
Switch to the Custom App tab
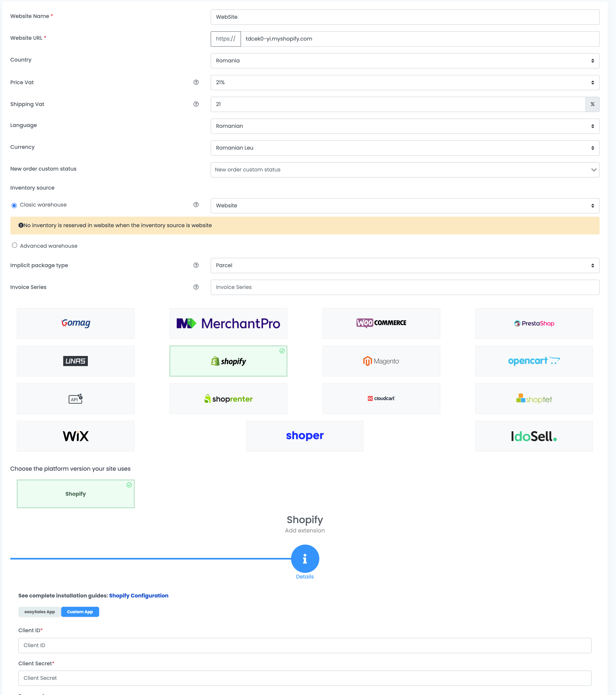point(80,612)
